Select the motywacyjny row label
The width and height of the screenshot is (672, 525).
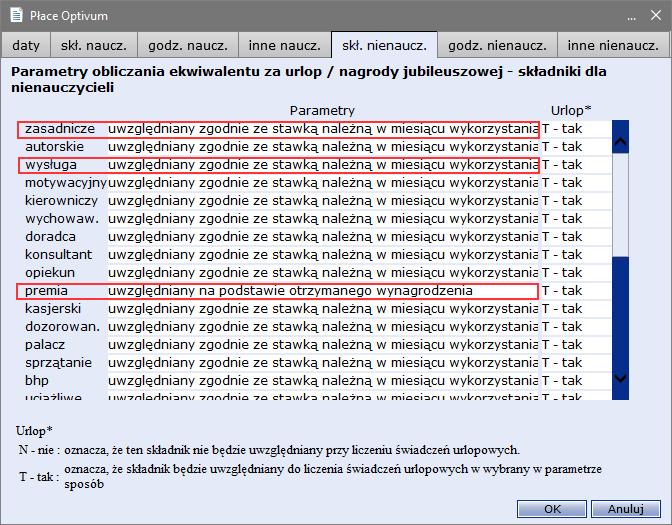point(66,183)
